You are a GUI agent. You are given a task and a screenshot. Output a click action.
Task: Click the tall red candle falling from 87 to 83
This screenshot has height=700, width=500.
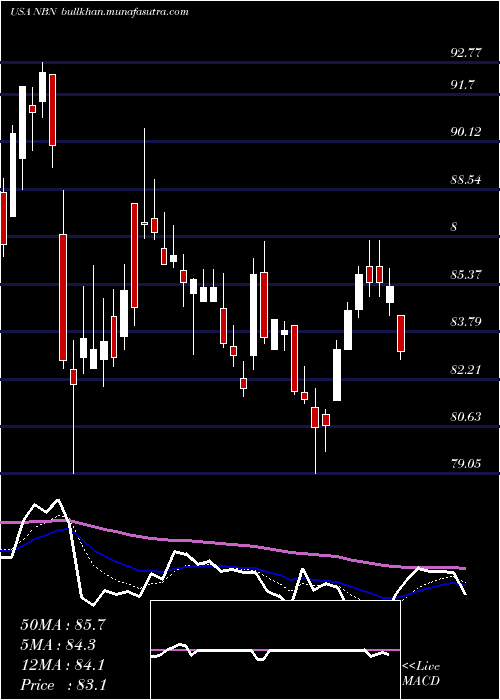(63, 297)
